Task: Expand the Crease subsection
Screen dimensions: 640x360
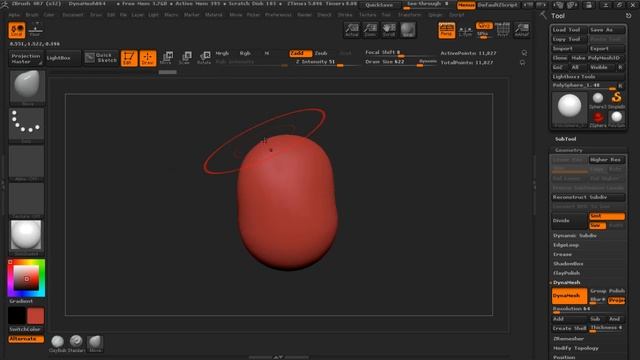Action: coord(562,254)
